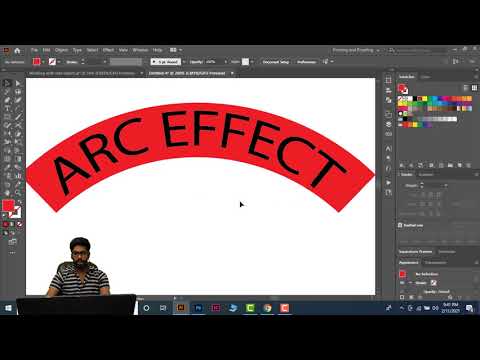This screenshot has width=480, height=360.
Task: Open the Layers panel from dock
Action: [x=388, y=124]
